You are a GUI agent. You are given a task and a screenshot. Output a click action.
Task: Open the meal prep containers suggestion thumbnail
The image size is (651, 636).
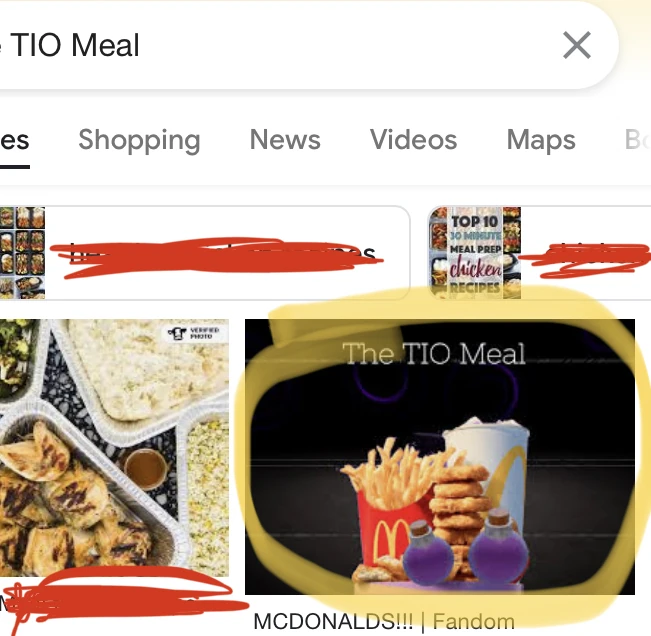pos(22,252)
